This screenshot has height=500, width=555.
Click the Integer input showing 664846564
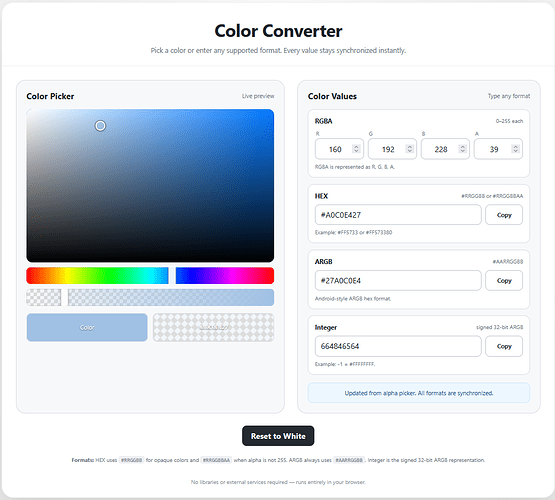tap(398, 346)
